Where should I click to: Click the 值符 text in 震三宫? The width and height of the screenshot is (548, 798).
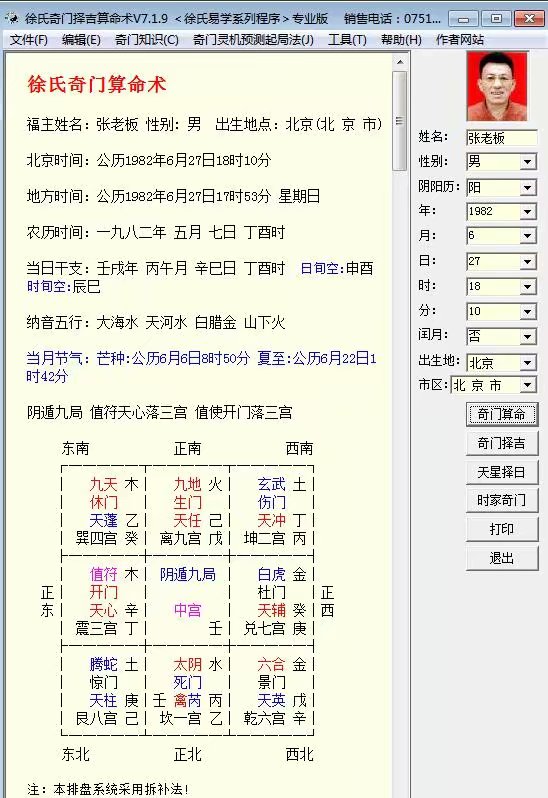pyautogui.click(x=104, y=574)
